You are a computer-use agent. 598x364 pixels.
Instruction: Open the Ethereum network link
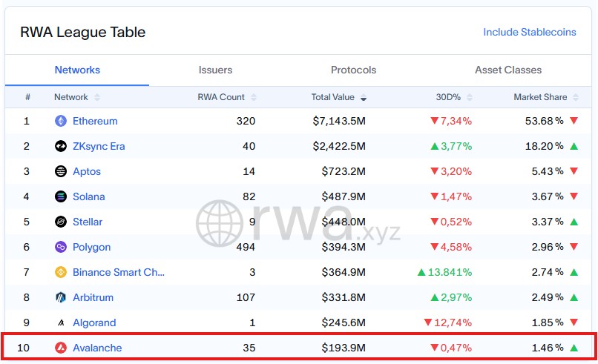[95, 121]
